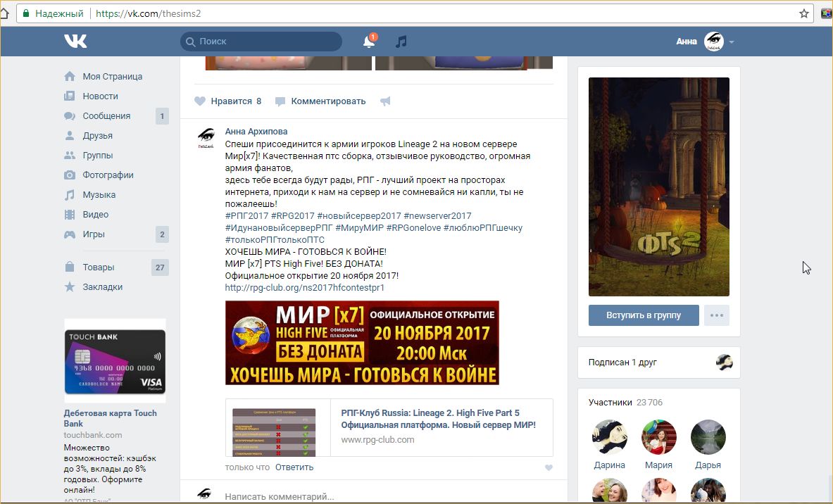Image resolution: width=833 pixels, height=504 pixels.
Task: Share post with megaphone icon
Action: [385, 101]
